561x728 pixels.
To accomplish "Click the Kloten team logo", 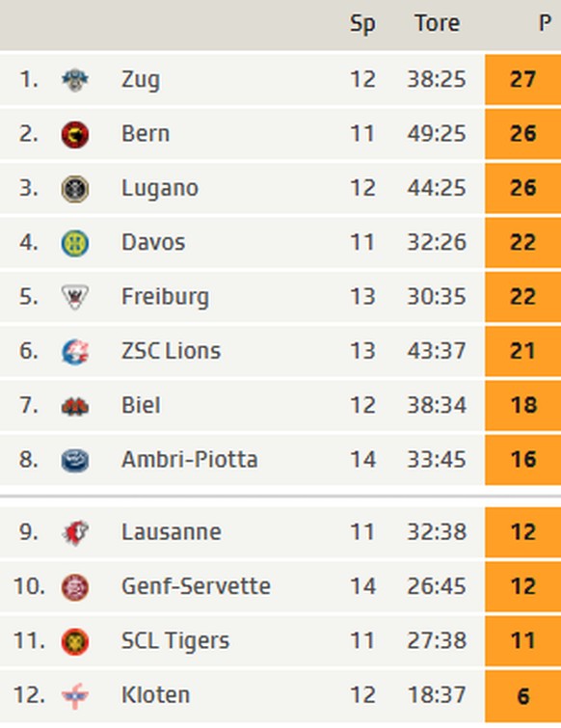I will click(75, 696).
